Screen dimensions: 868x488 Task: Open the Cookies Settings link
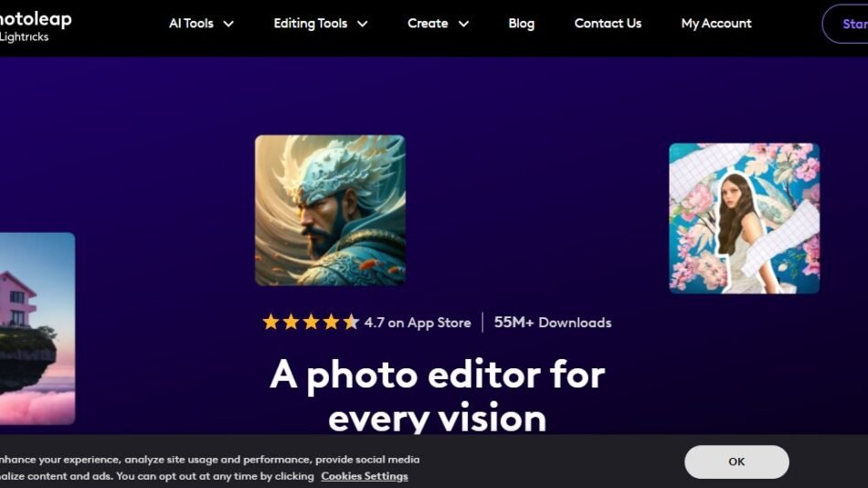365,476
